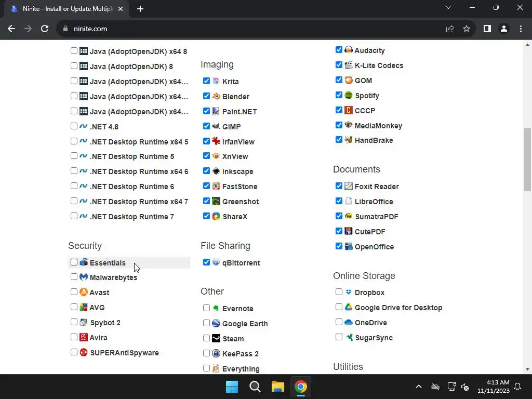Click the OpenOffice label
532x399 pixels.
374,247
